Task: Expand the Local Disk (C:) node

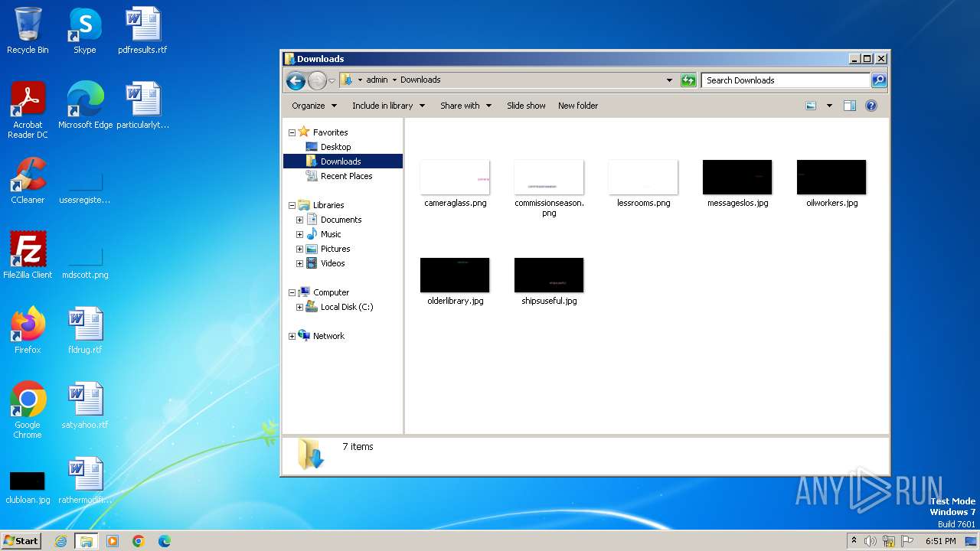Action: pos(300,307)
